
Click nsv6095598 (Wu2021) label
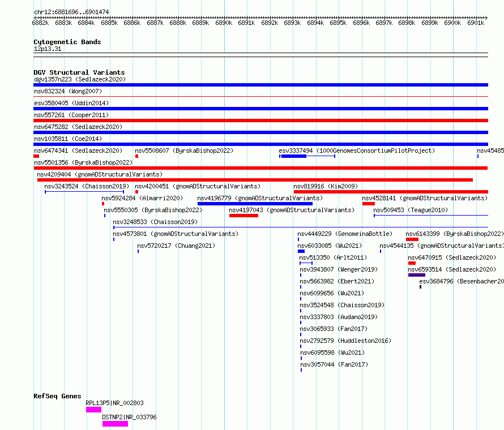pyautogui.click(x=332, y=352)
